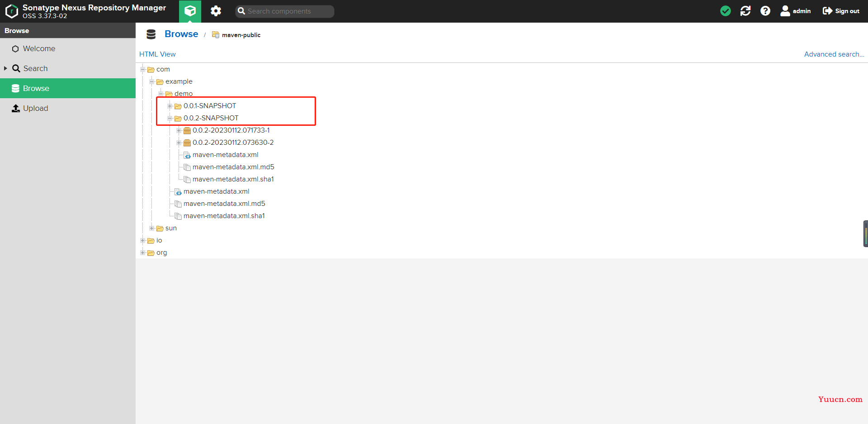Click the Upload icon in the sidebar

16,108
